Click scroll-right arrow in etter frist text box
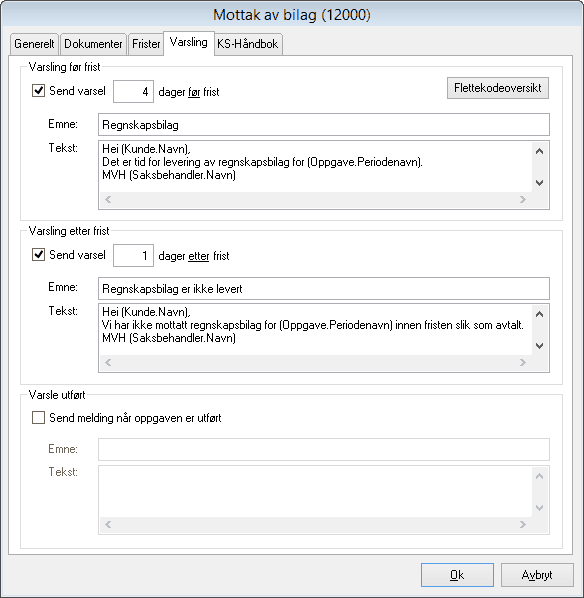The height and width of the screenshot is (598, 584). click(523, 362)
